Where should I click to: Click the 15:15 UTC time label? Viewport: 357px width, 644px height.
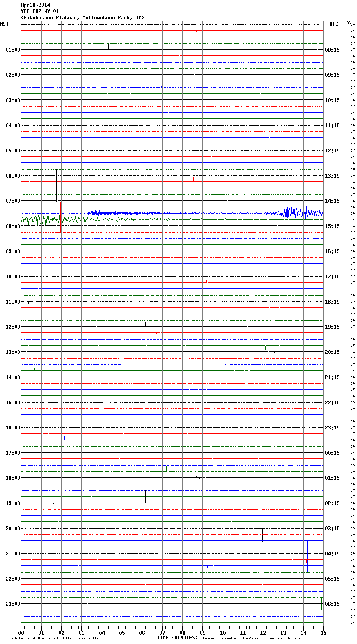pos(332,226)
